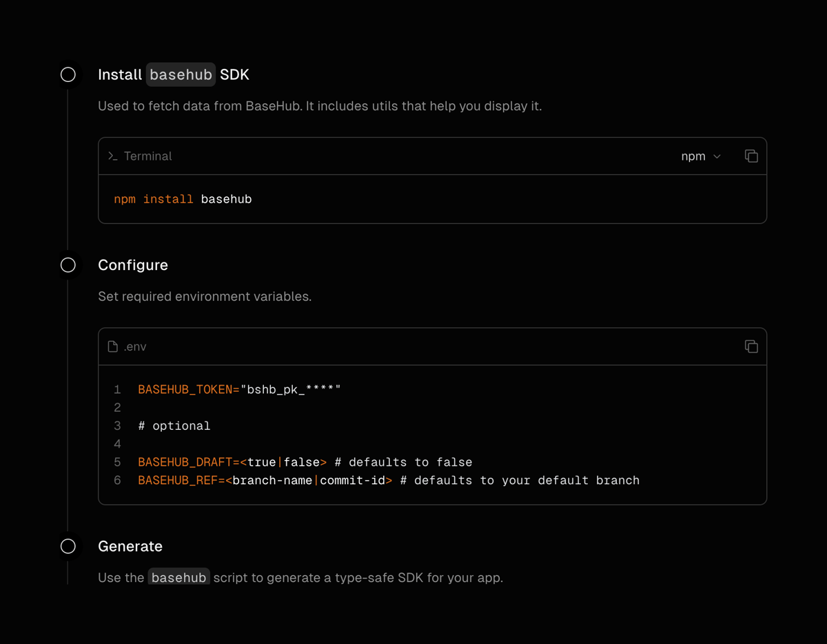827x644 pixels.
Task: Click the basehub chip in Generate description
Action: (178, 577)
